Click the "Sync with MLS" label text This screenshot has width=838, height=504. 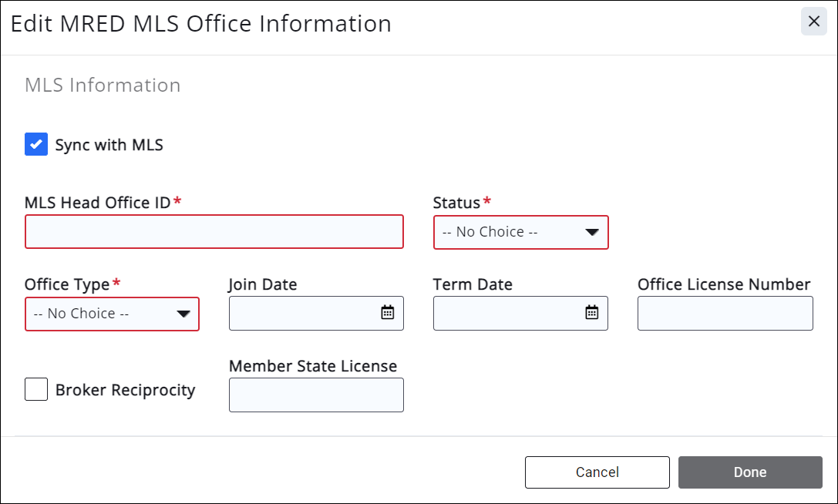click(x=109, y=145)
